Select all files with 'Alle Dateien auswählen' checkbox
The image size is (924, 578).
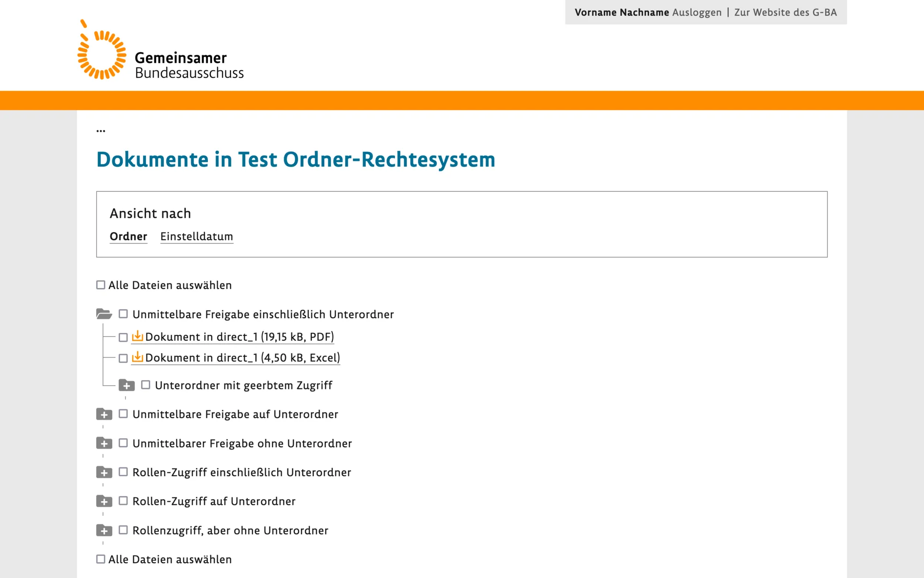(x=101, y=285)
